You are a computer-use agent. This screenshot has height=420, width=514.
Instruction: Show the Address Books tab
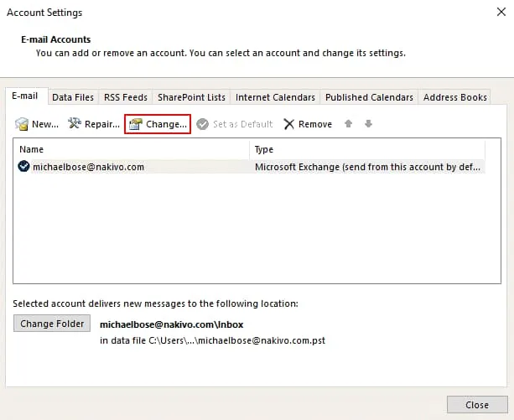coord(454,97)
